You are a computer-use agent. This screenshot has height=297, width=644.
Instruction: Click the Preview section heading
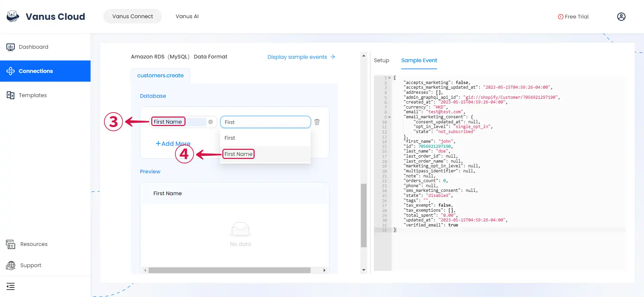click(x=150, y=172)
